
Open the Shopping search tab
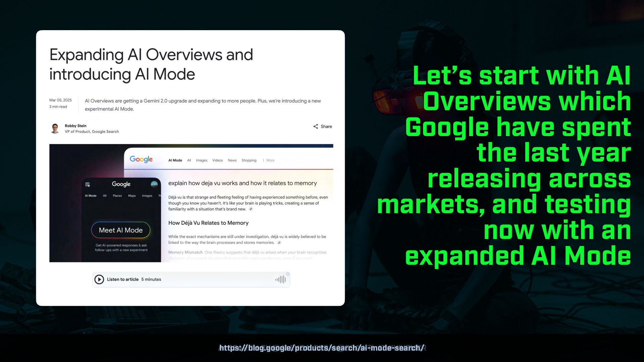click(249, 160)
